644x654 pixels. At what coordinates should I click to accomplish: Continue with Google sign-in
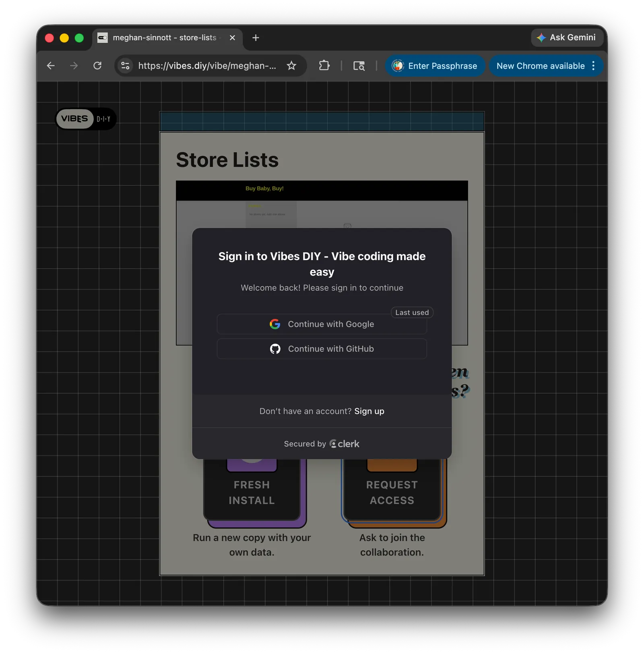322,324
